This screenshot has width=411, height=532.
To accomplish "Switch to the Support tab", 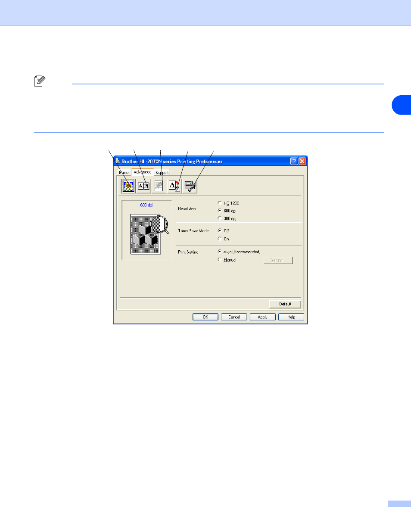I will point(162,172).
